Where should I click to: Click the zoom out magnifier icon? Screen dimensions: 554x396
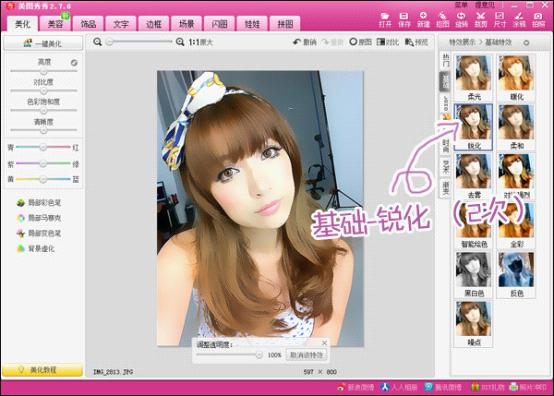coord(98,42)
